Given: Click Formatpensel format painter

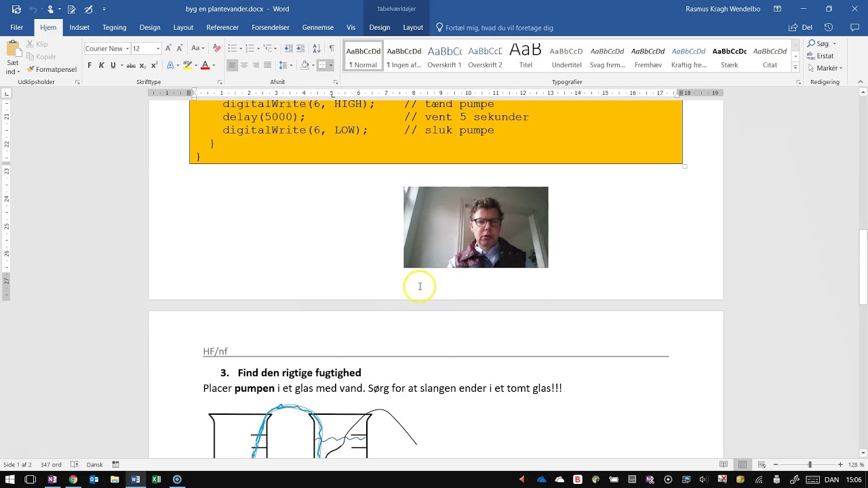Looking at the screenshot, I should [52, 69].
